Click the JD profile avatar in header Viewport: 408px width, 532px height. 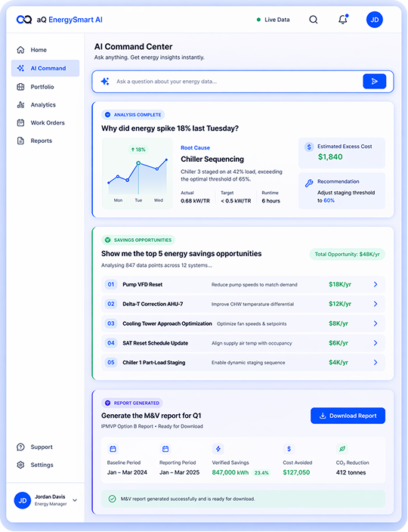click(x=375, y=20)
